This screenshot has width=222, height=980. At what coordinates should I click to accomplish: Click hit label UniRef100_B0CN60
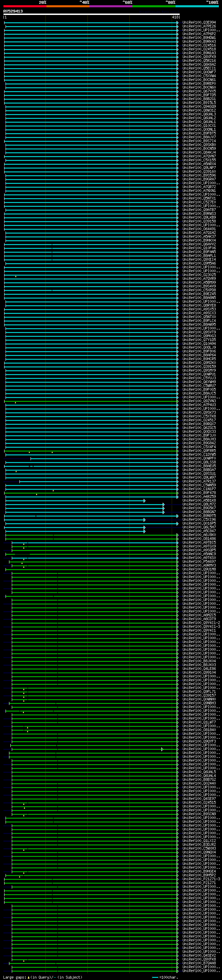(199, 88)
